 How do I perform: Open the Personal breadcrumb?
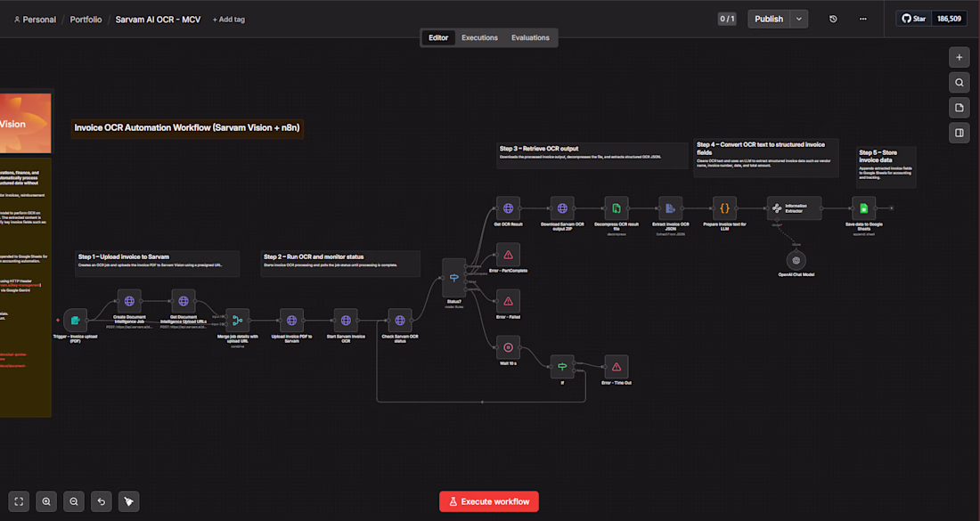pyautogui.click(x=35, y=20)
